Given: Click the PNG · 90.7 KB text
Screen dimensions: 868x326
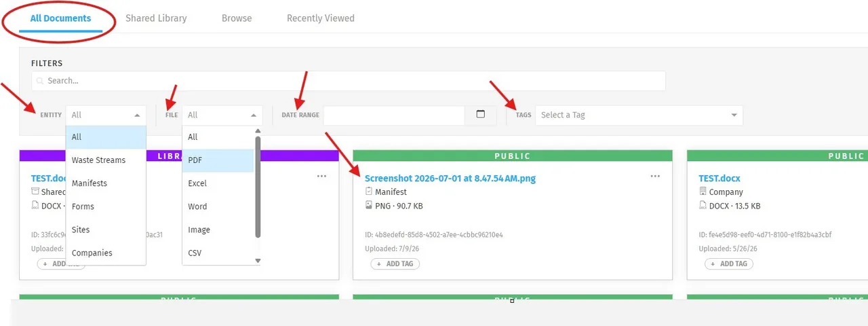Looking at the screenshot, I should (399, 206).
